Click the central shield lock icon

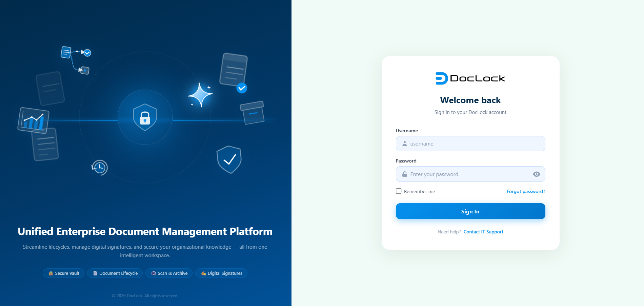(x=145, y=117)
